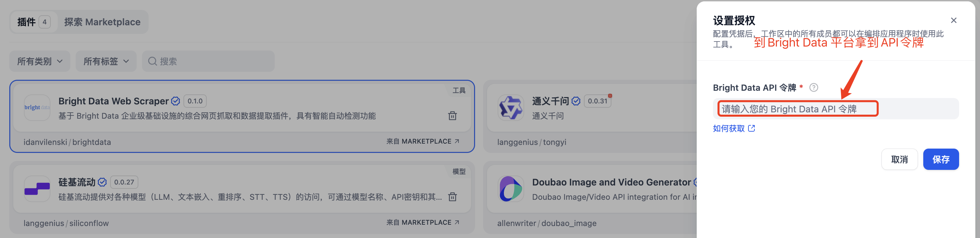Click the allenwriter / doubao_image text
This screenshot has height=238, width=980.
(547, 223)
